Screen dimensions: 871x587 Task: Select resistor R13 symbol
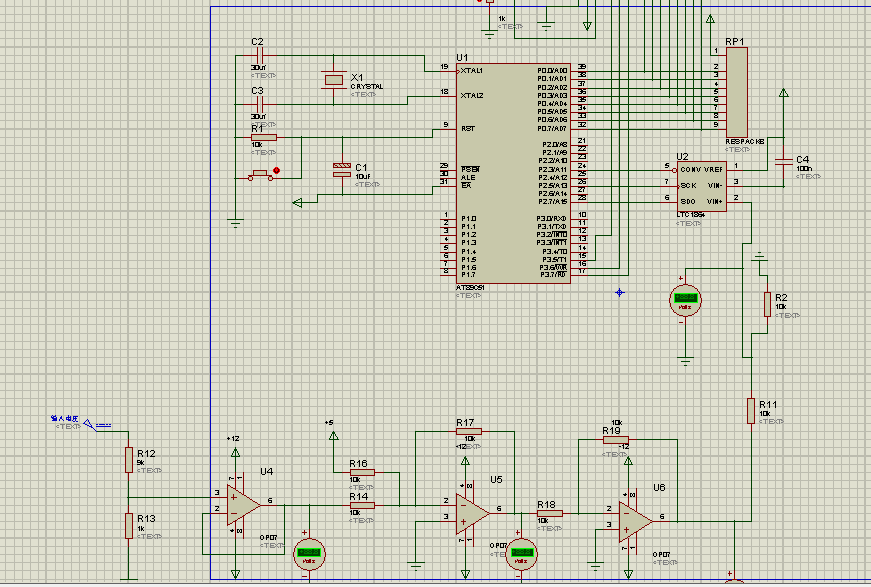click(x=129, y=525)
